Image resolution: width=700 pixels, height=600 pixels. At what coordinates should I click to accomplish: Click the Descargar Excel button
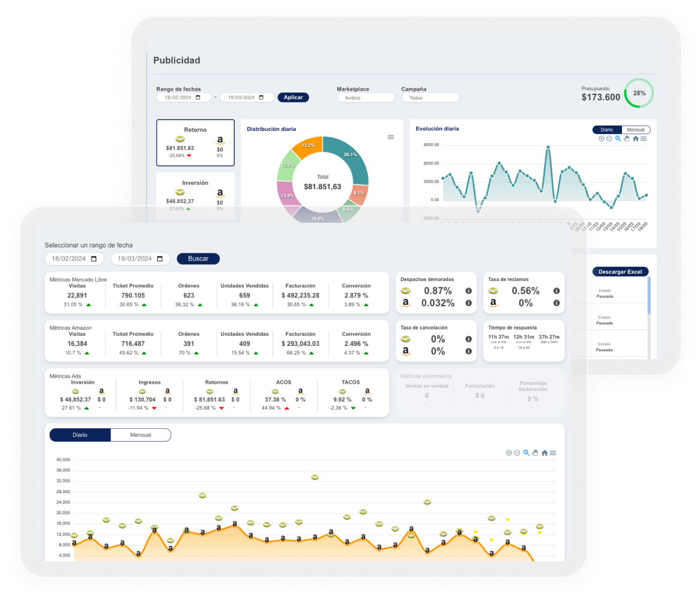click(620, 272)
